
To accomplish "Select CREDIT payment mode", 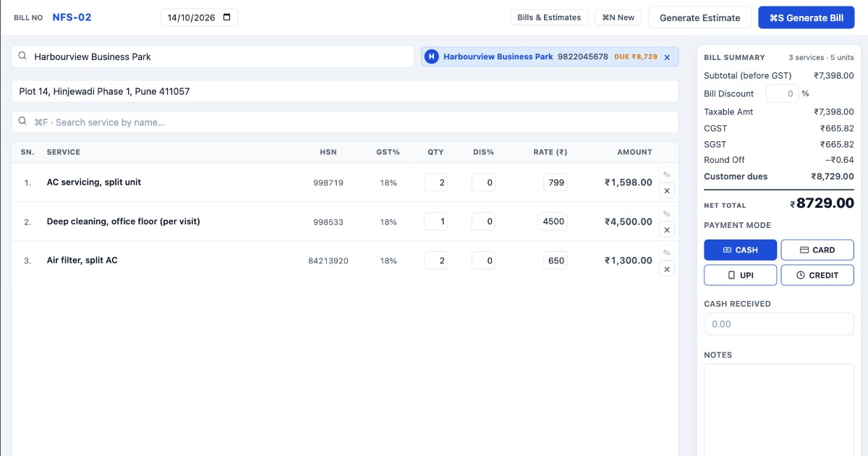I will pos(817,275).
